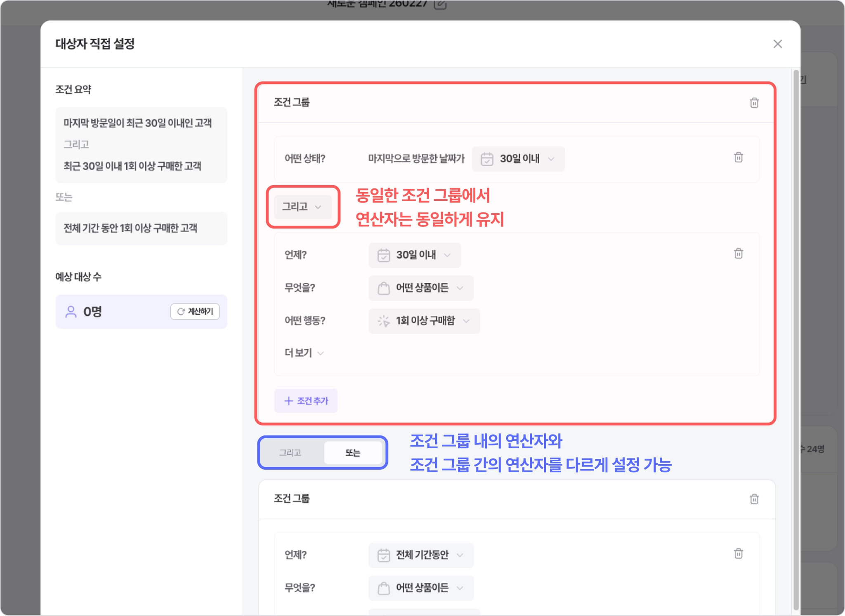Open the 그리고 operator dropdown inside the group
The image size is (845, 616).
coord(302,207)
